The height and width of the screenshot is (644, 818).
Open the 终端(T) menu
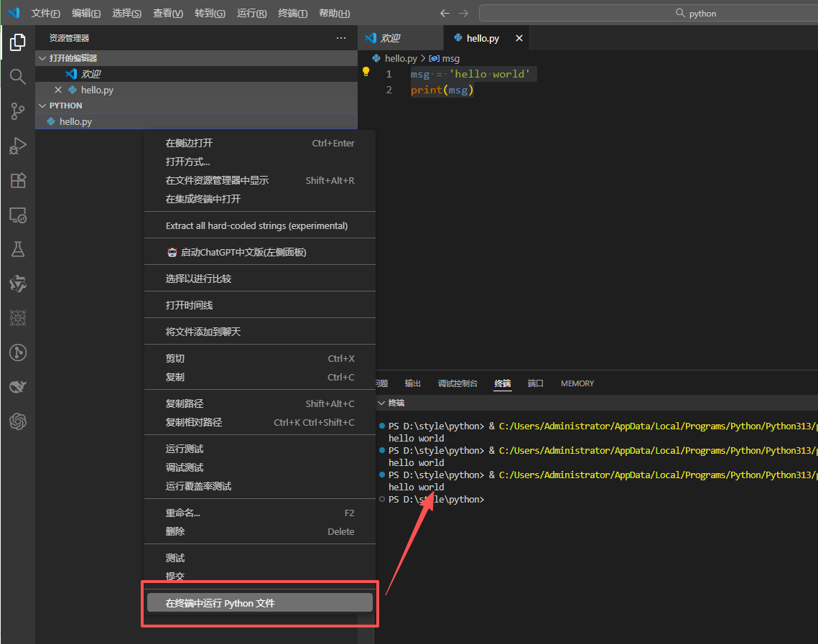293,13
